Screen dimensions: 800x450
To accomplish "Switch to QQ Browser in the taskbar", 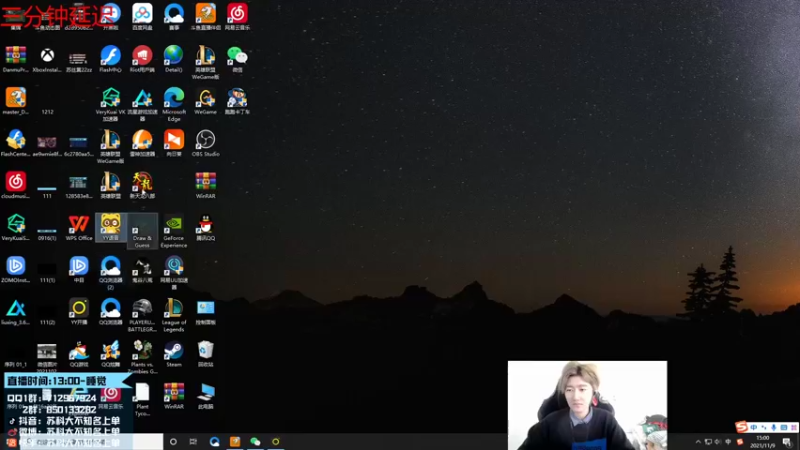I will [214, 441].
